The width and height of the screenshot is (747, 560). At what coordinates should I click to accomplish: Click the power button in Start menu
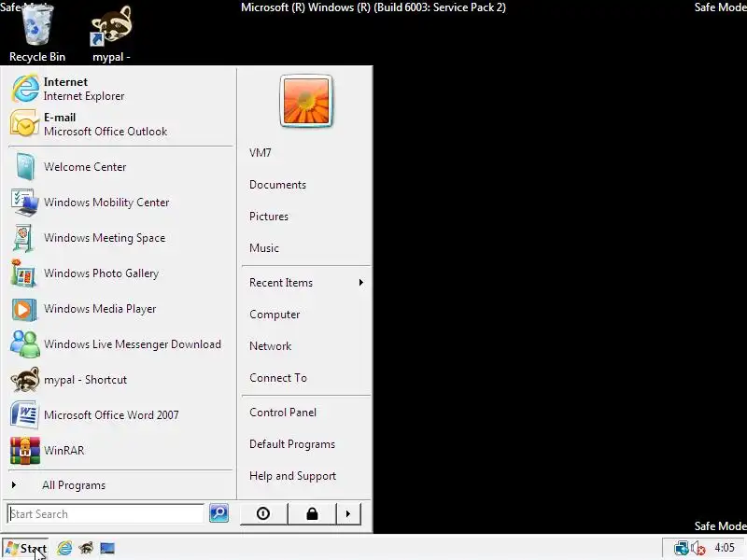coord(263,514)
